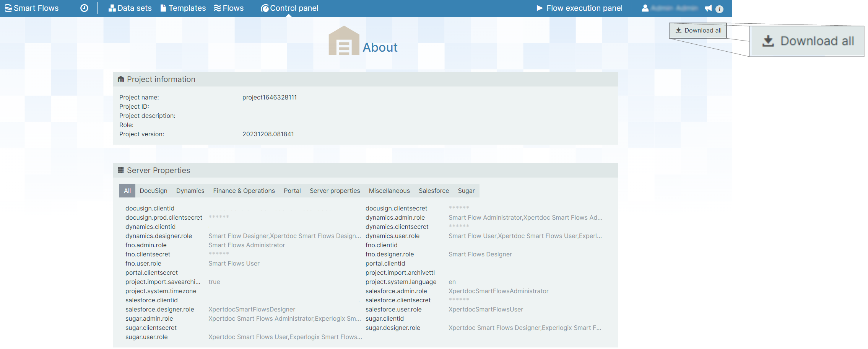The image size is (868, 349).
Task: Open Templates menu
Action: point(183,8)
